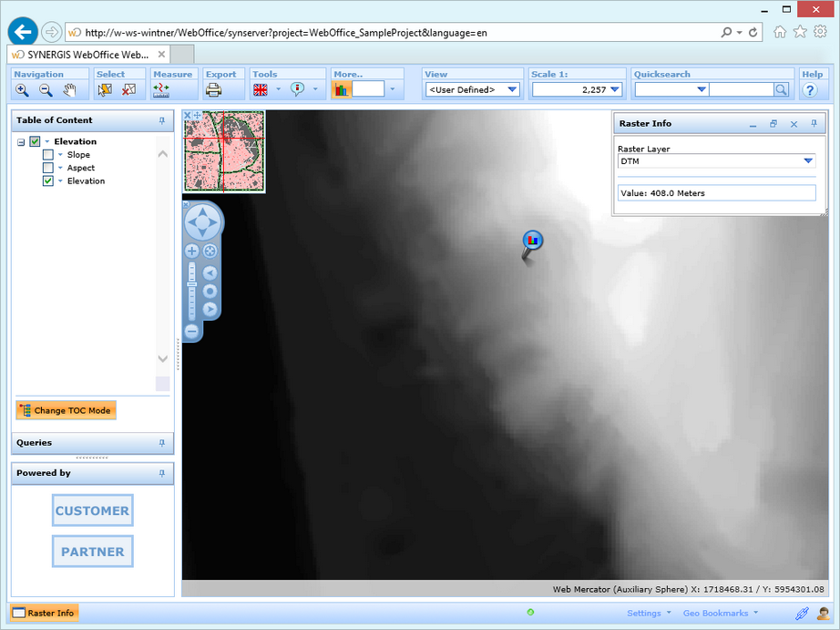Screen dimensions: 840x630
Task: Uncheck the Elevation sublayer checkbox
Action: pos(48,181)
